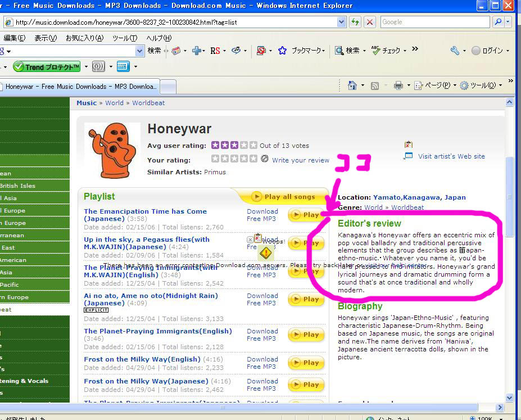The height and width of the screenshot is (420, 521).
Task: Click Yamato,Kanagawa, Japan location link
Action: click(419, 197)
